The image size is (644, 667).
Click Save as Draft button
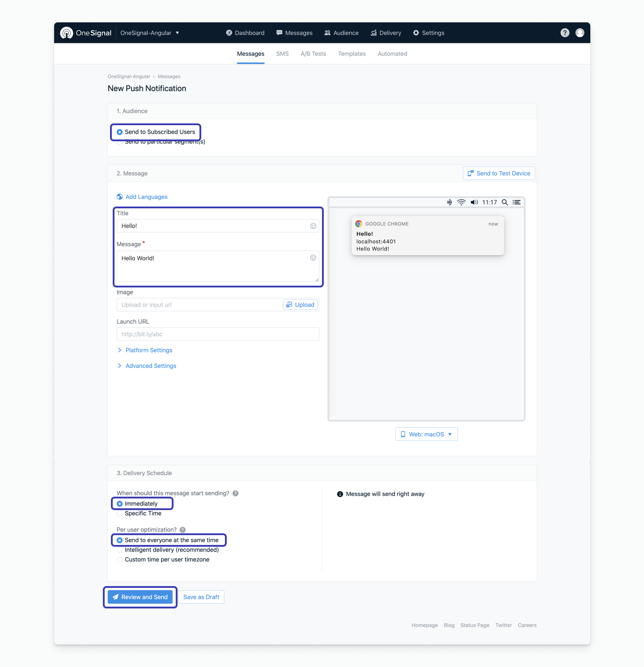[x=201, y=597]
